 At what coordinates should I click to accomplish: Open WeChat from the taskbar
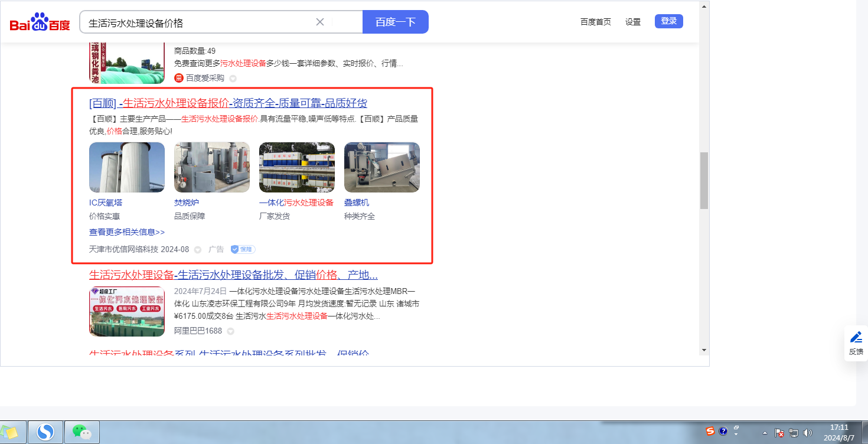[x=82, y=432]
